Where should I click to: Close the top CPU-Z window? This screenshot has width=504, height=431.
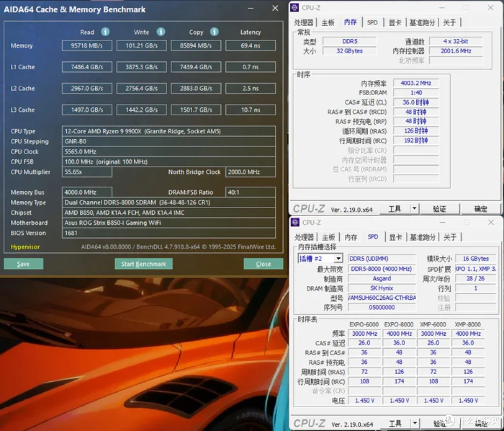click(x=490, y=7)
